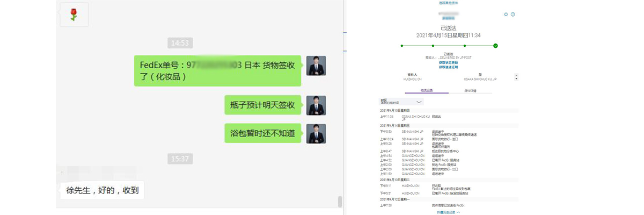Viewport: 644px width, 215px height.
Task: Click the avatar beside 瓶子预计明天签收 message
Action: (316, 105)
